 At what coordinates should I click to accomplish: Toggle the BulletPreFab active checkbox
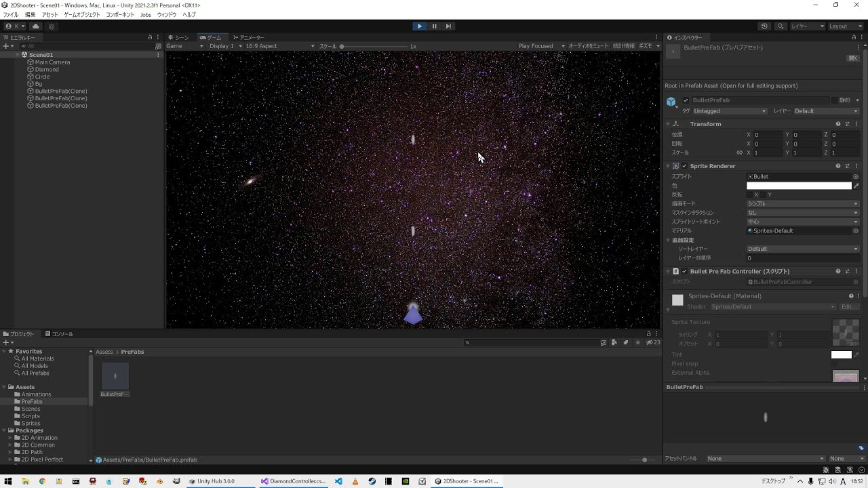(686, 100)
